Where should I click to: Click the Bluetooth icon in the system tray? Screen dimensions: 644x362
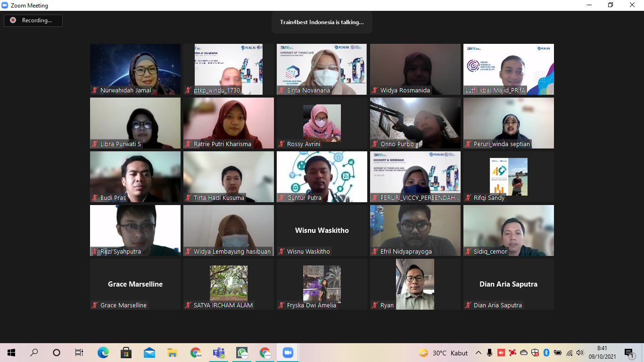coord(546,353)
